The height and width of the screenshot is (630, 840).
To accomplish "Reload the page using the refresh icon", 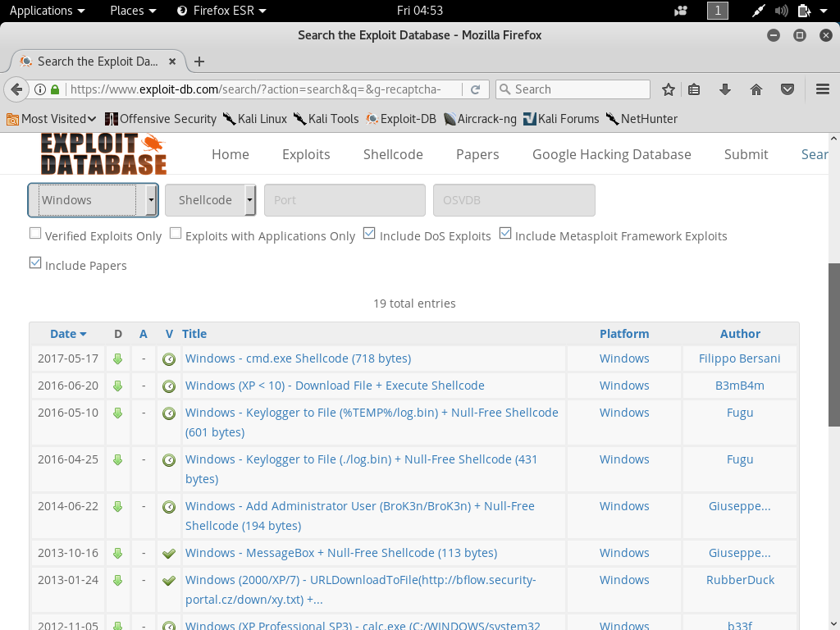I will 475,89.
